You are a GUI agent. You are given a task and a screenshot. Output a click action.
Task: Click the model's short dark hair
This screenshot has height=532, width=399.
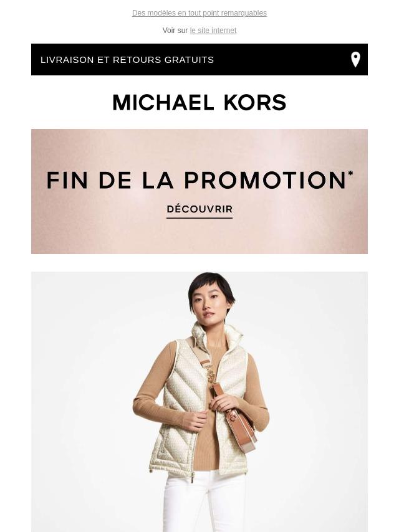[x=211, y=287]
